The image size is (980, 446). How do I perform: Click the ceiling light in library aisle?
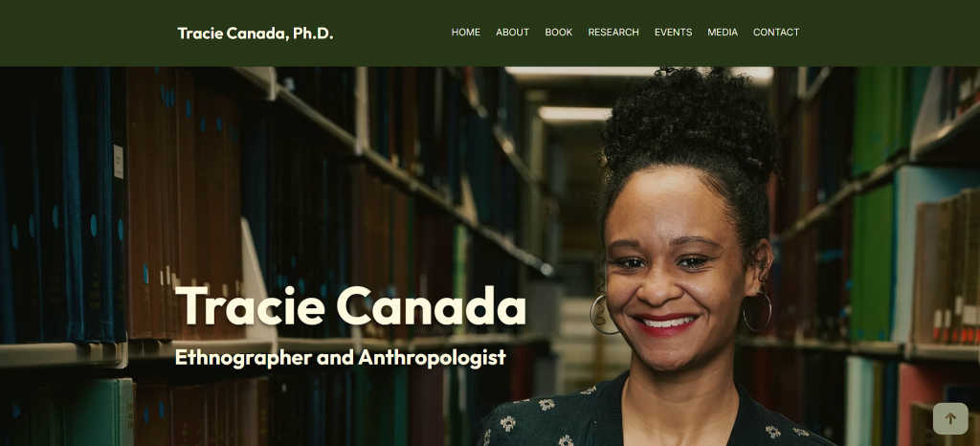[x=575, y=114]
